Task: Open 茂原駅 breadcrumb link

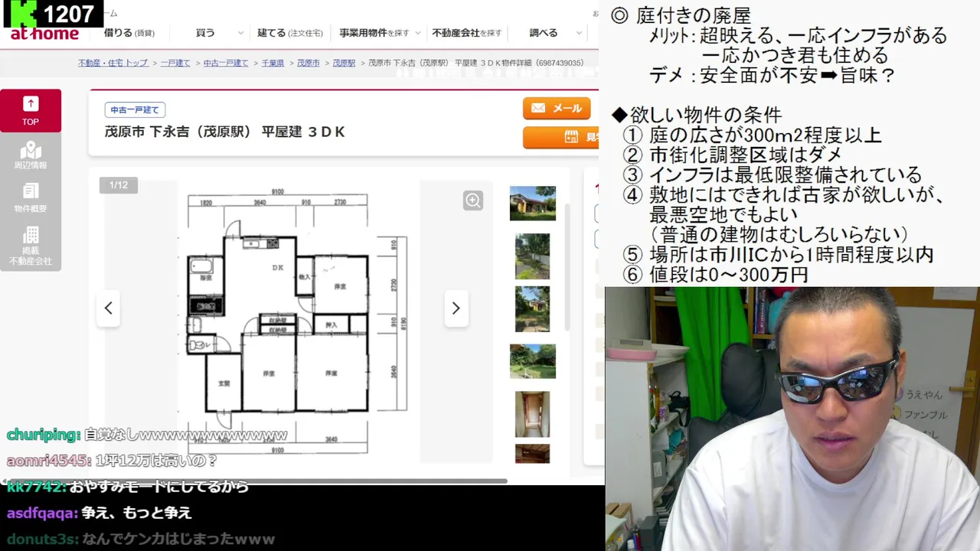Action: pos(344,63)
